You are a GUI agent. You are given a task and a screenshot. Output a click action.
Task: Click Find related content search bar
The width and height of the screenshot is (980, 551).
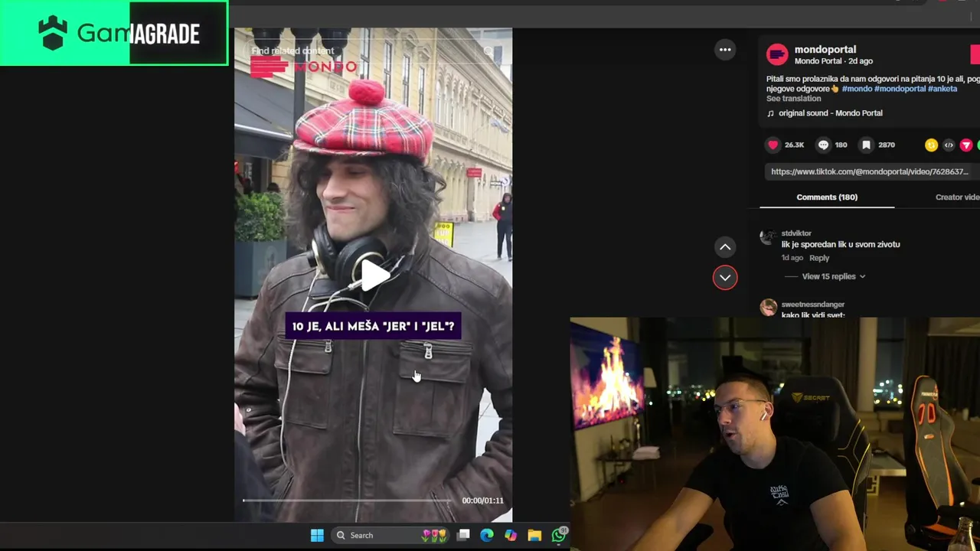coord(374,51)
